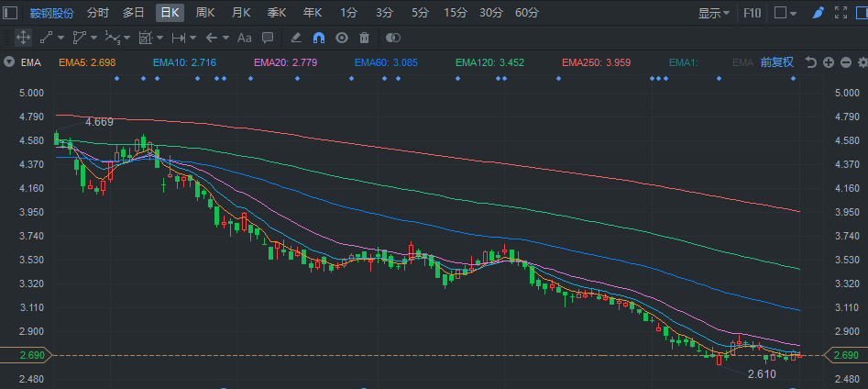
Task: Select the 日K daily candlestick tab
Action: 170,12
